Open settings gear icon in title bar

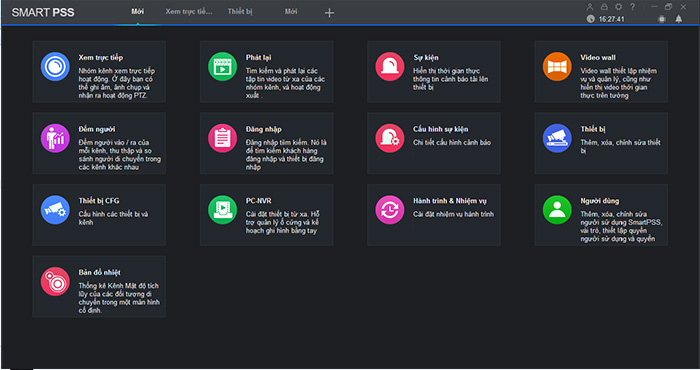[x=618, y=7]
